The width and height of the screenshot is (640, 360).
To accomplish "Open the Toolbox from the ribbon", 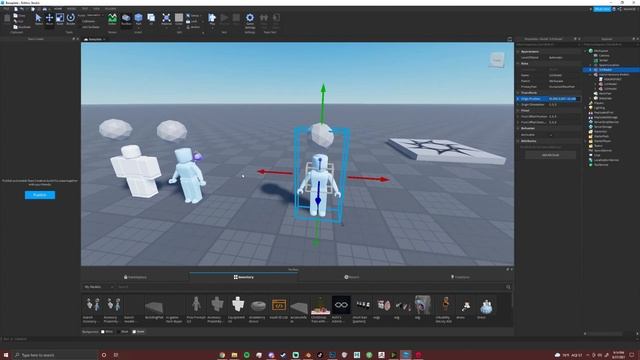I will [x=126, y=19].
